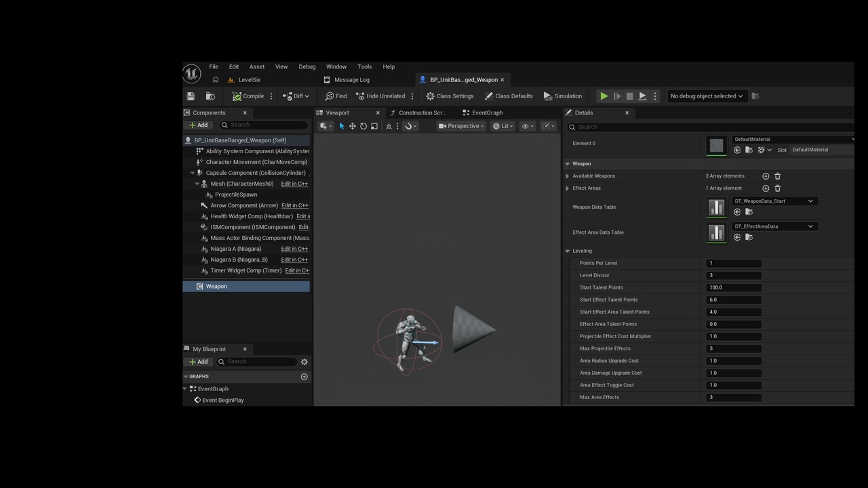
Task: Click the Start Talent Points value field
Action: (734, 287)
